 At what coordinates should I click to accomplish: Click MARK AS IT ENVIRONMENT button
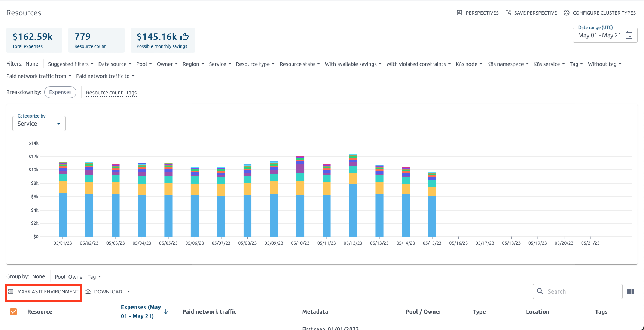point(43,291)
